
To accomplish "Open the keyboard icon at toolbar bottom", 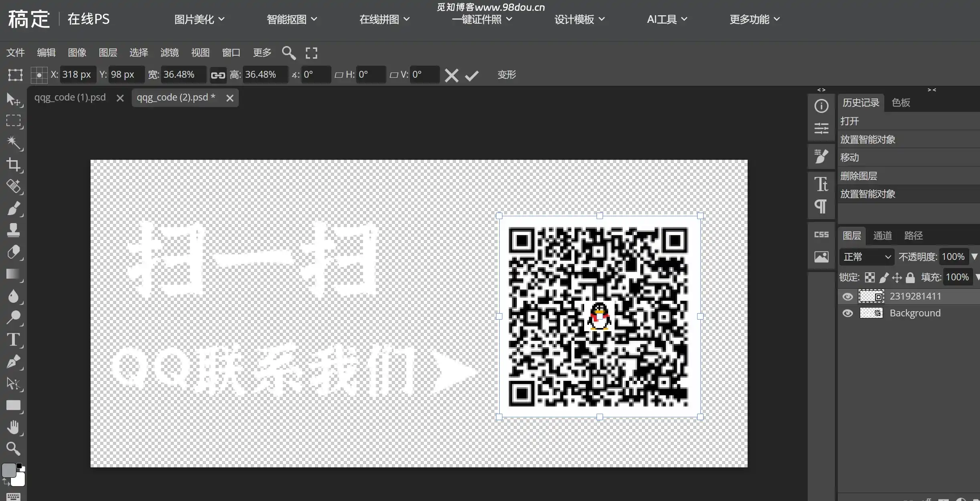I will (13, 497).
